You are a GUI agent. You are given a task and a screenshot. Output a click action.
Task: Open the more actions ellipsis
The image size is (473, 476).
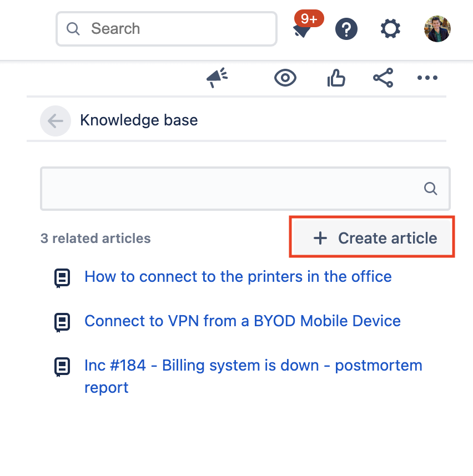click(427, 78)
